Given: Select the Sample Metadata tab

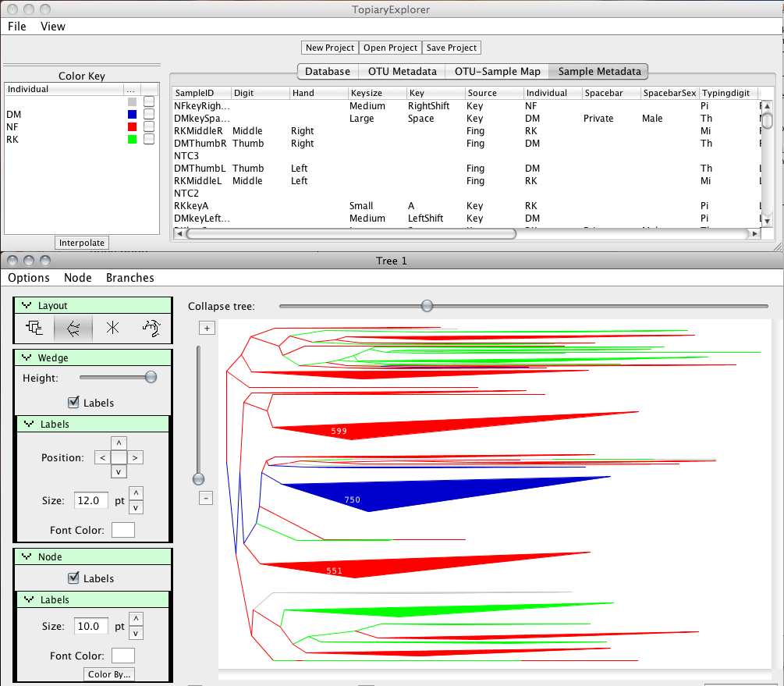Looking at the screenshot, I should pyautogui.click(x=599, y=71).
